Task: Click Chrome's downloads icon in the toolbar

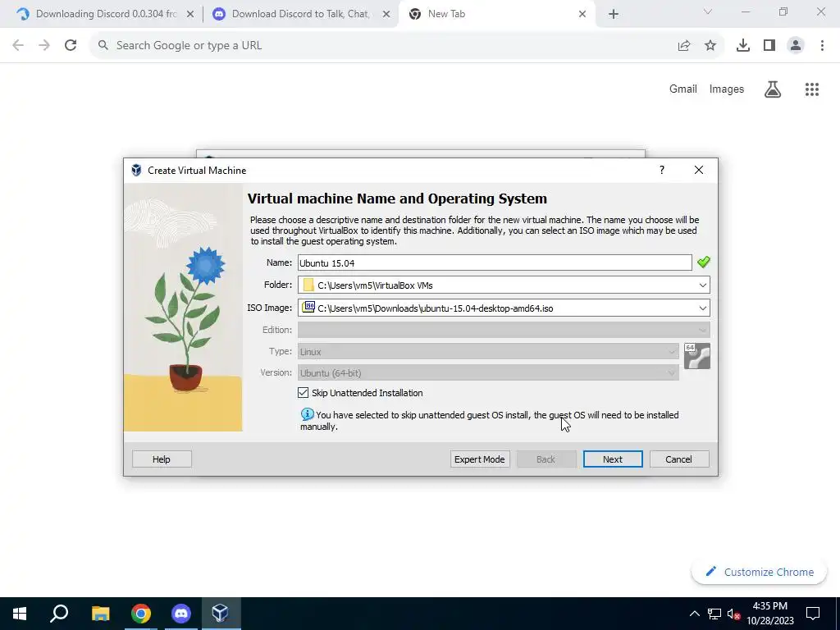Action: (x=742, y=46)
